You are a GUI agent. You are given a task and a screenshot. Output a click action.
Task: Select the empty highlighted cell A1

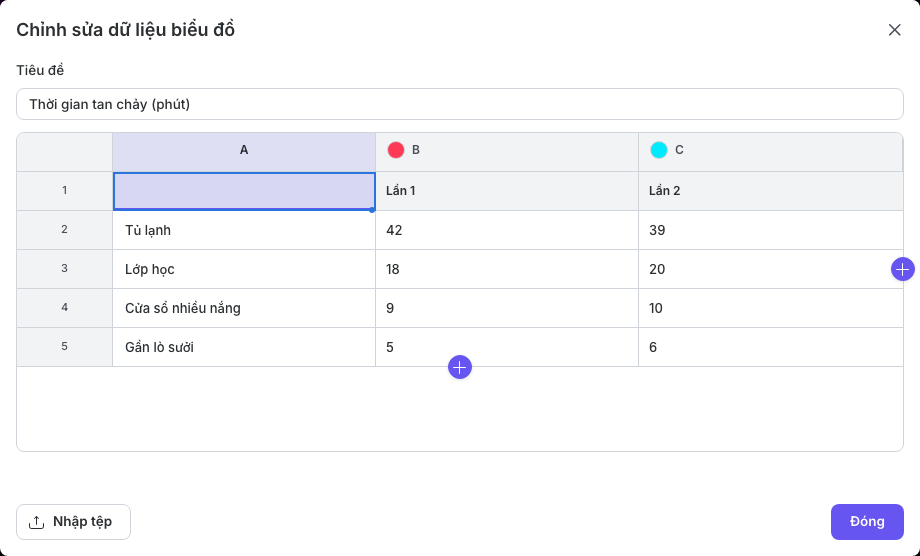244,191
